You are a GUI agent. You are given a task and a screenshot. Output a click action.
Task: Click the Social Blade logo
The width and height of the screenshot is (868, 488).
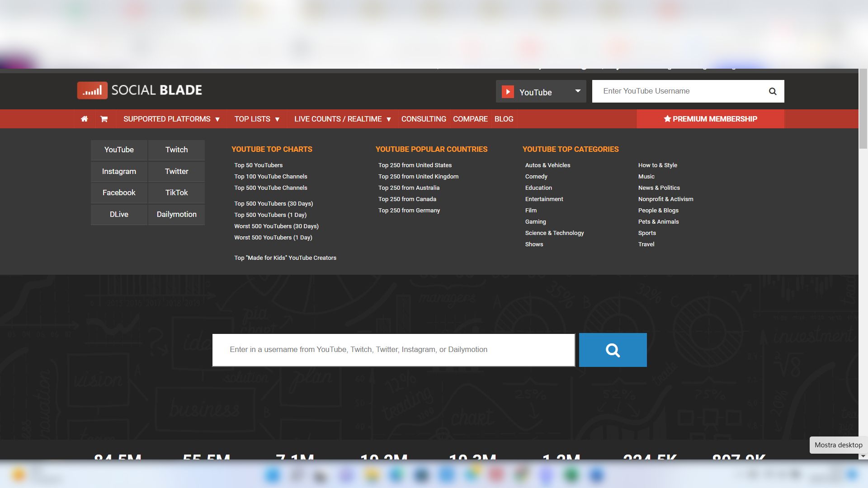(140, 90)
